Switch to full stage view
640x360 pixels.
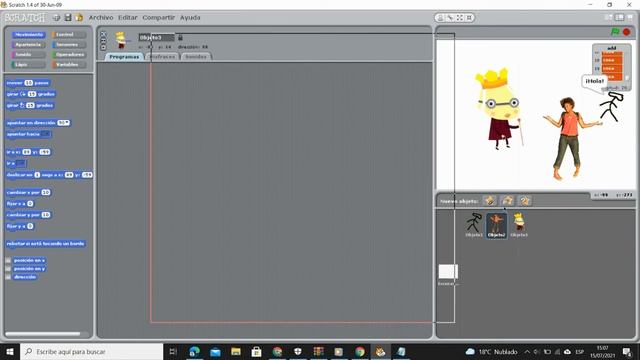click(620, 18)
